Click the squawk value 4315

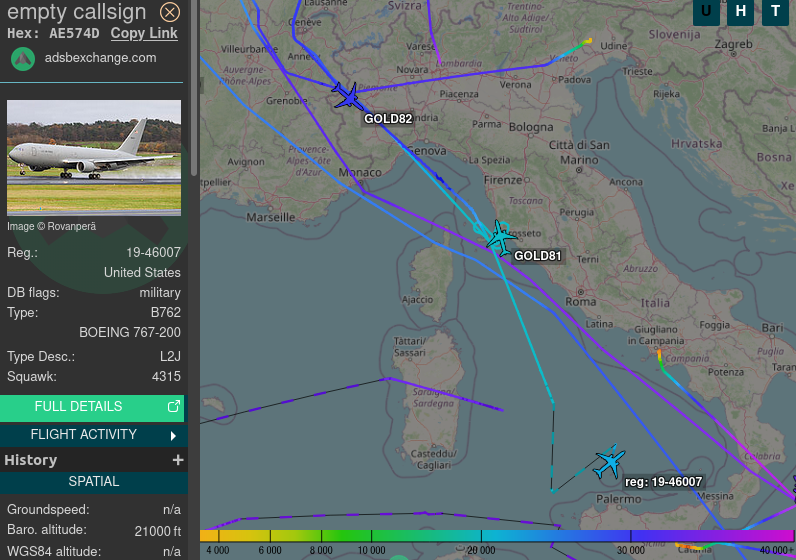166,377
